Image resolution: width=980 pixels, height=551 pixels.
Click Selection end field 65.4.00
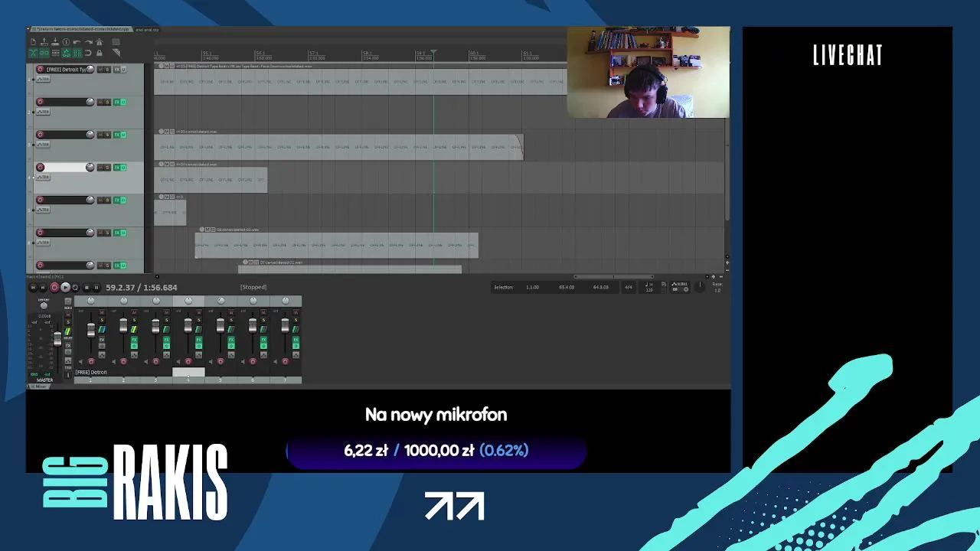tap(567, 287)
